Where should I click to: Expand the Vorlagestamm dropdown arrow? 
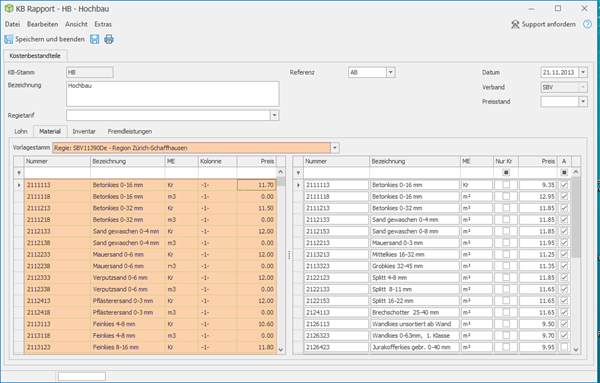click(x=335, y=148)
